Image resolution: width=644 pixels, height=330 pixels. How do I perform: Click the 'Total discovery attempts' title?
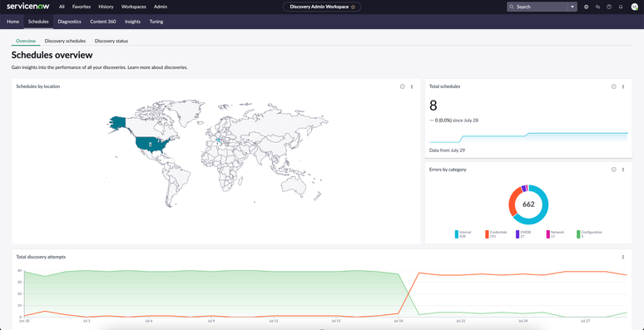point(41,257)
